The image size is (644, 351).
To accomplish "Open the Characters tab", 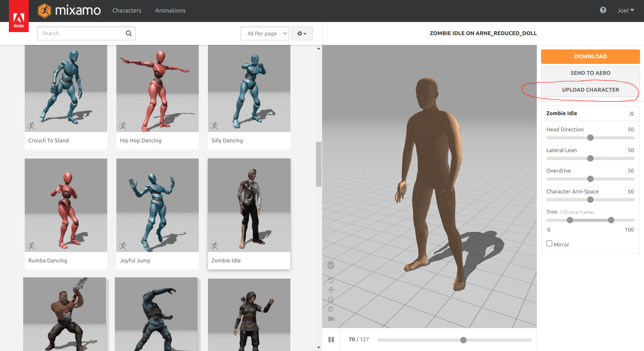I will [127, 10].
